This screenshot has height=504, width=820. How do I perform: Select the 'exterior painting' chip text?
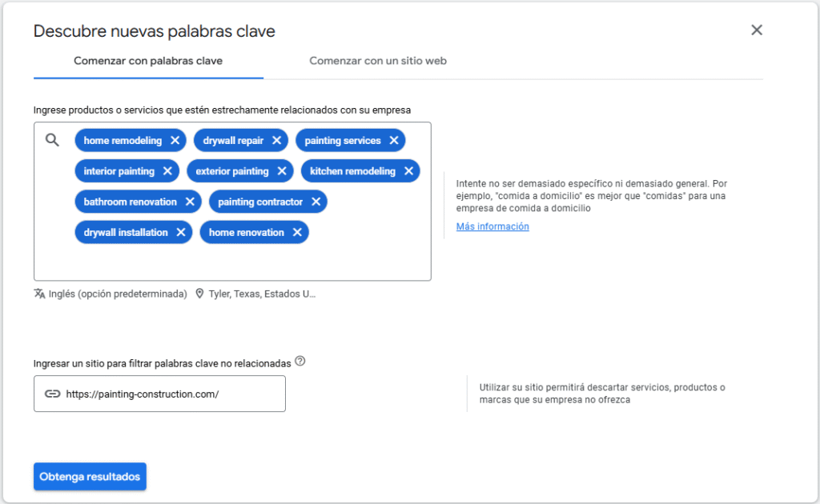pyautogui.click(x=232, y=171)
